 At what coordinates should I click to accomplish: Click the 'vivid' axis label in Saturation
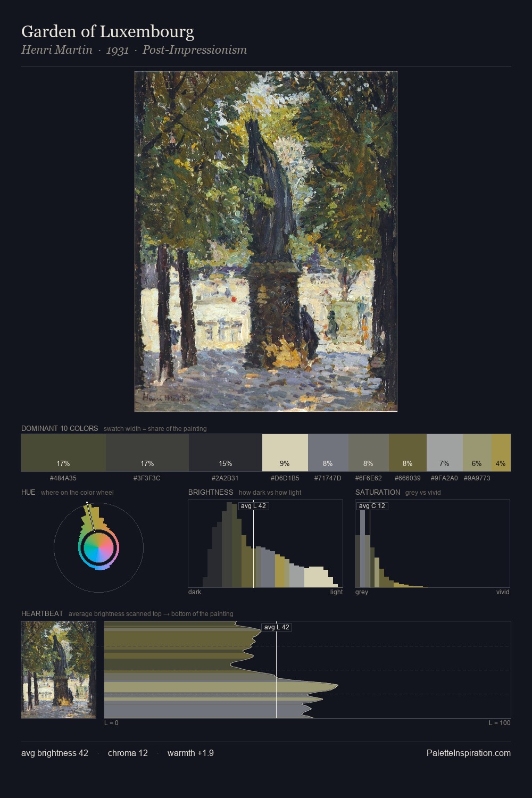(x=503, y=592)
